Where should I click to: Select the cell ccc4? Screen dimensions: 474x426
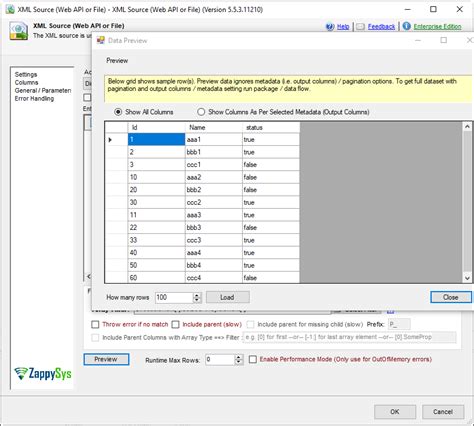tap(214, 278)
